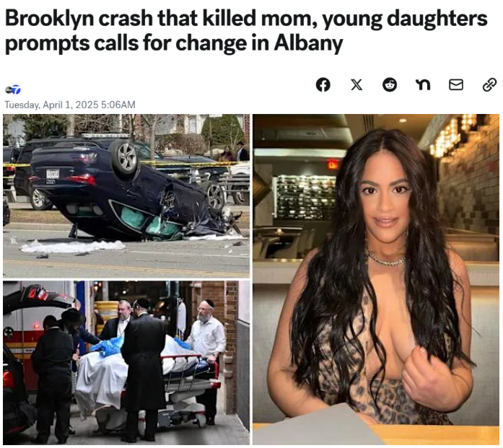The image size is (503, 448).
Task: Share the article on X
Action: 356,85
